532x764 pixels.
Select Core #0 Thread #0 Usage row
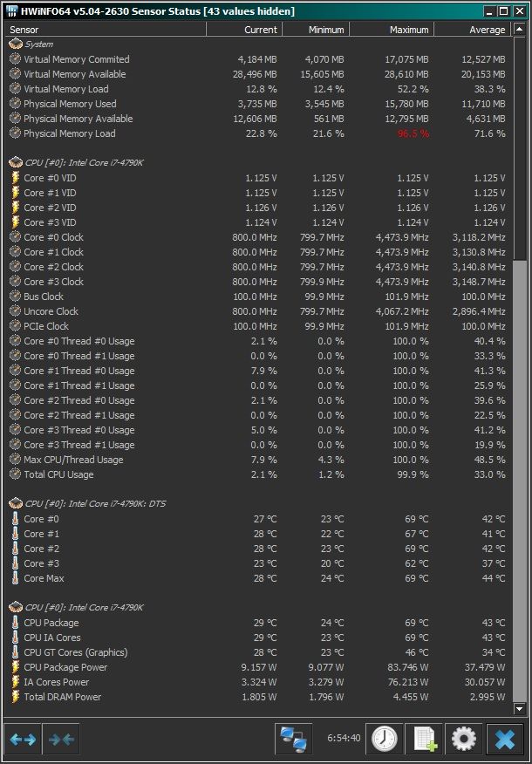pos(258,341)
